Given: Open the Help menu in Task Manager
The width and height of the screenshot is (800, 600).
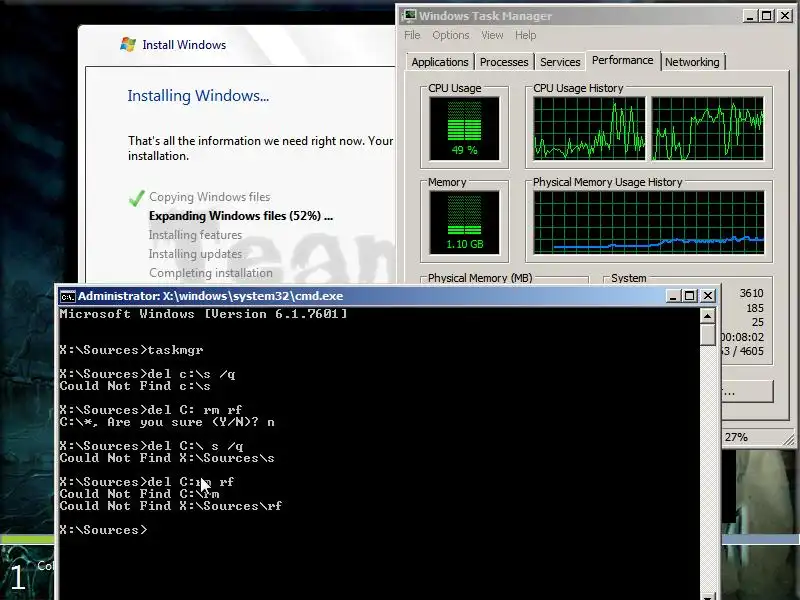Looking at the screenshot, I should pos(525,35).
